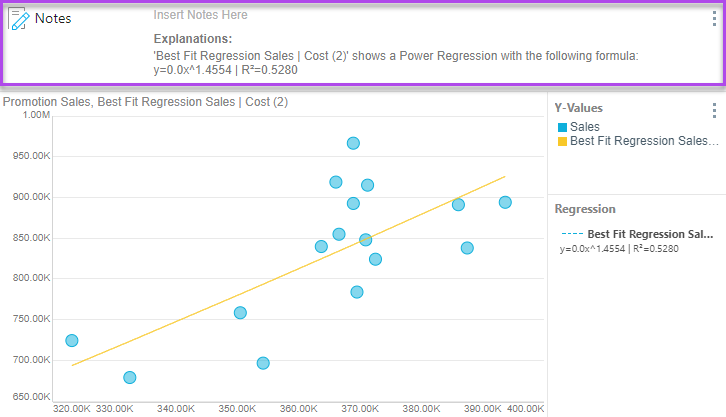Click the Regression legend section header
The height and width of the screenshot is (417, 726).
click(x=585, y=209)
